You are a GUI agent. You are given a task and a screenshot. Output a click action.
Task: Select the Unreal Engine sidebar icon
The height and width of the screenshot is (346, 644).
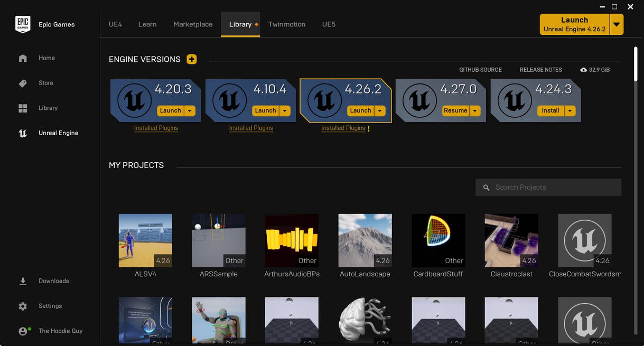(x=23, y=133)
